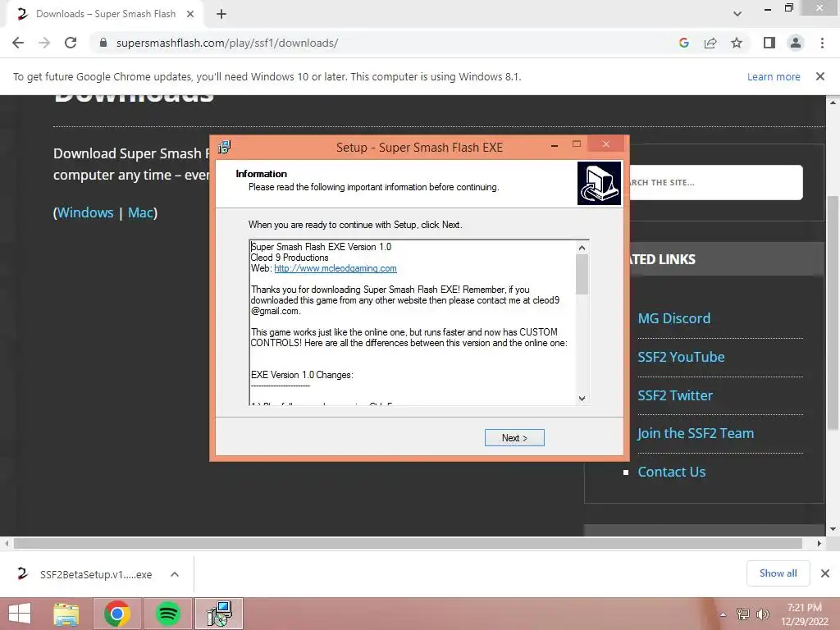Click the Google icon in address bar
The width and height of the screenshot is (840, 630).
[683, 43]
